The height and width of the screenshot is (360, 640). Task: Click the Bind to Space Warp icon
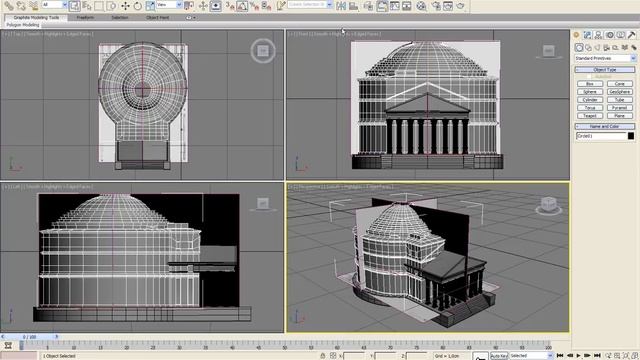click(33, 6)
